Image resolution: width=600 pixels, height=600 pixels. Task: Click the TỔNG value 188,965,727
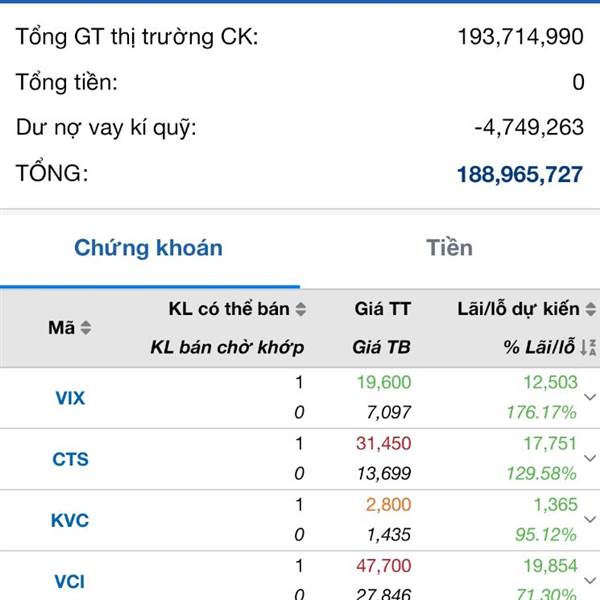[x=520, y=174]
